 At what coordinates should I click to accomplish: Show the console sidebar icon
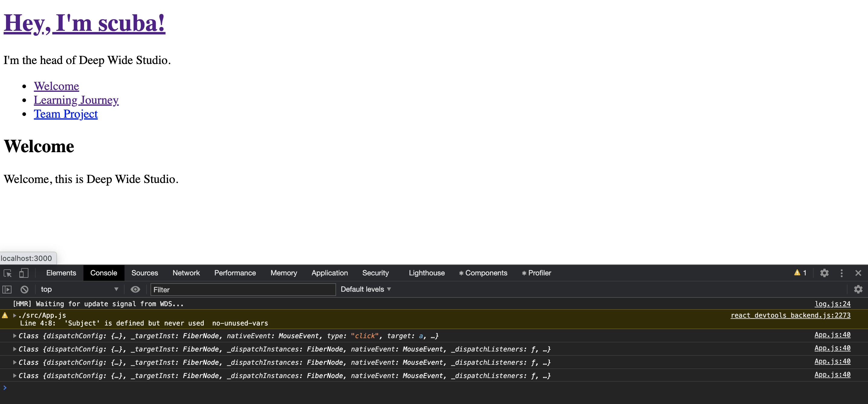[x=7, y=290]
